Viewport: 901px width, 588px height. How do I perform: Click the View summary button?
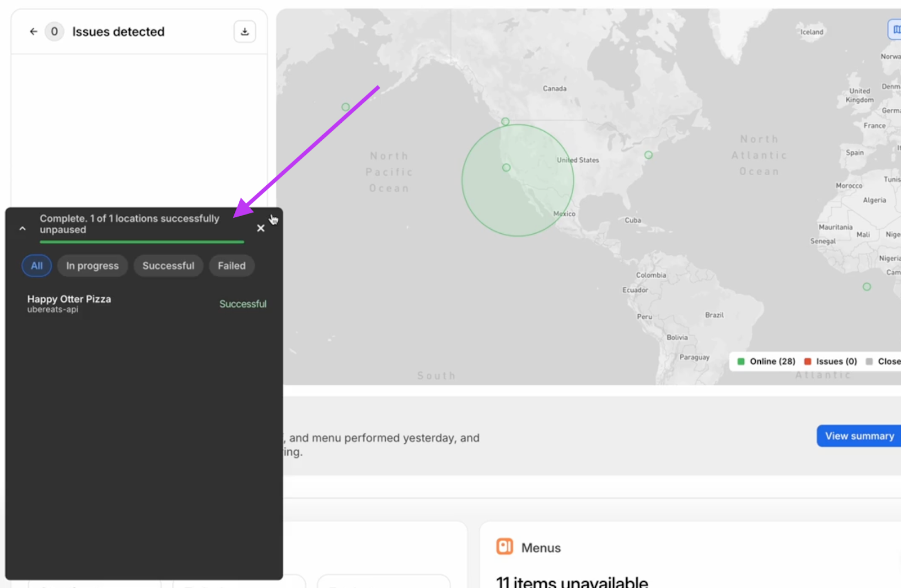[x=859, y=436]
